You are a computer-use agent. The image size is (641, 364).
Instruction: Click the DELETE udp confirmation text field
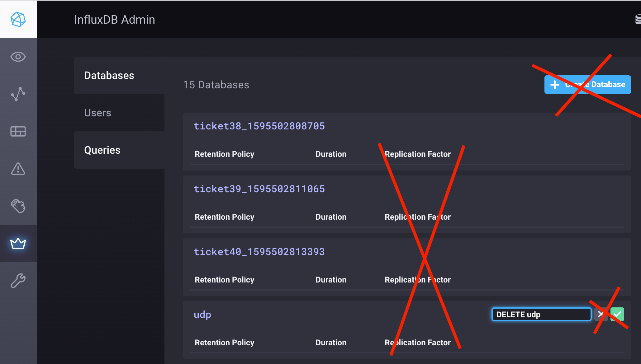tap(541, 314)
